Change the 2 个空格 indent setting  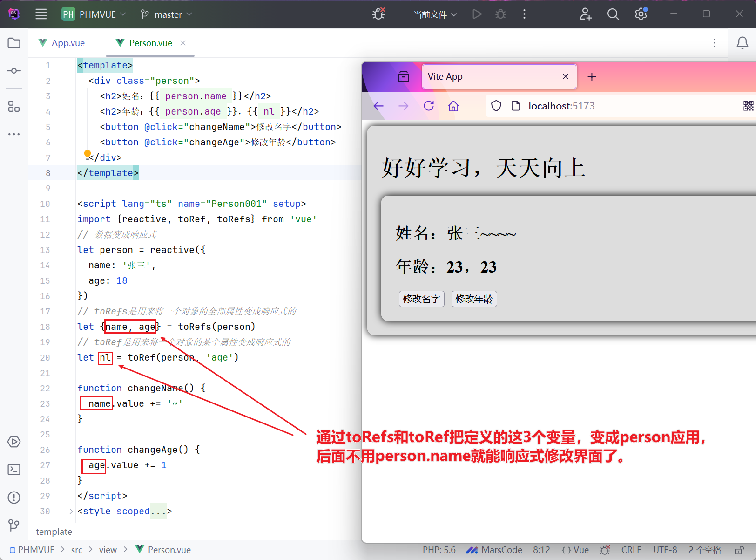705,550
